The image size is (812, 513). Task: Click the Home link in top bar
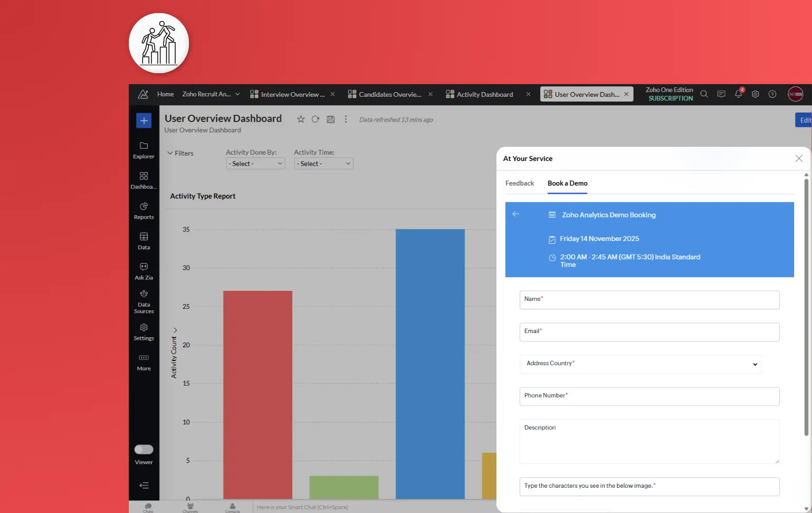(x=165, y=94)
